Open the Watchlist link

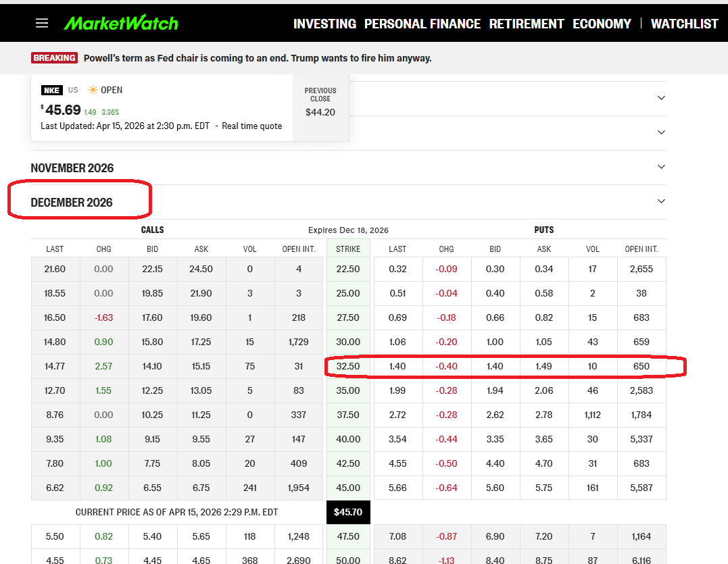pos(684,24)
